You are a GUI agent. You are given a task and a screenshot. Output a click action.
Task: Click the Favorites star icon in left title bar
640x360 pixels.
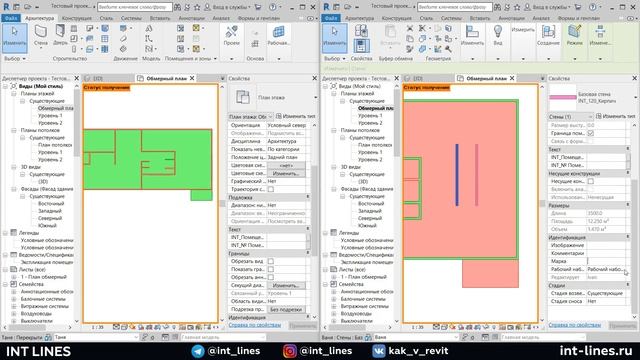pyautogui.click(x=197, y=7)
